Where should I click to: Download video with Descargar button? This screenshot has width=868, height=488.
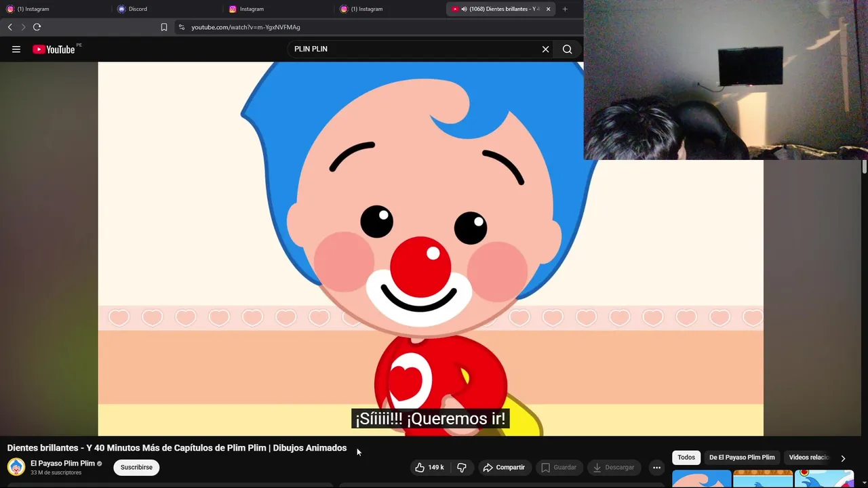pos(614,468)
